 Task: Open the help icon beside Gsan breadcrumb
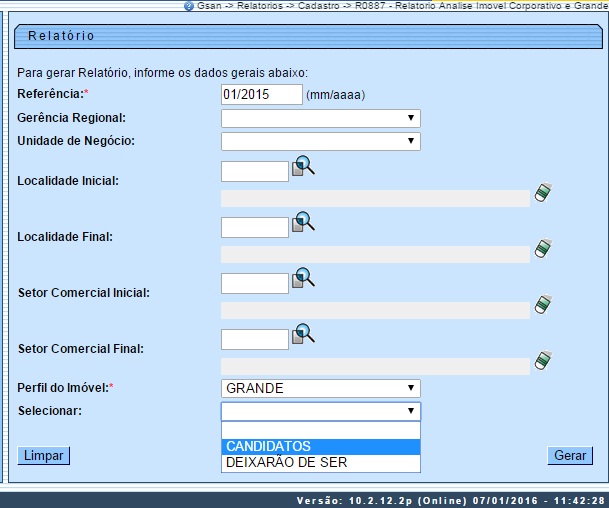point(189,6)
